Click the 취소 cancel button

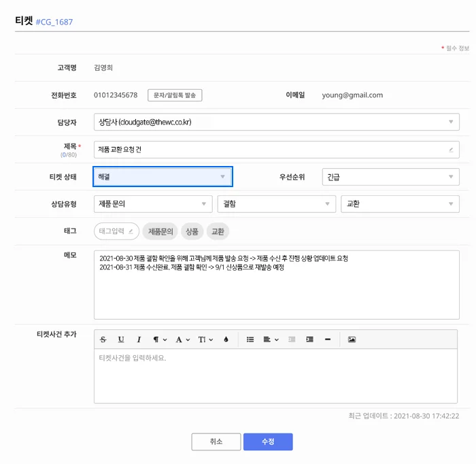coord(216,442)
